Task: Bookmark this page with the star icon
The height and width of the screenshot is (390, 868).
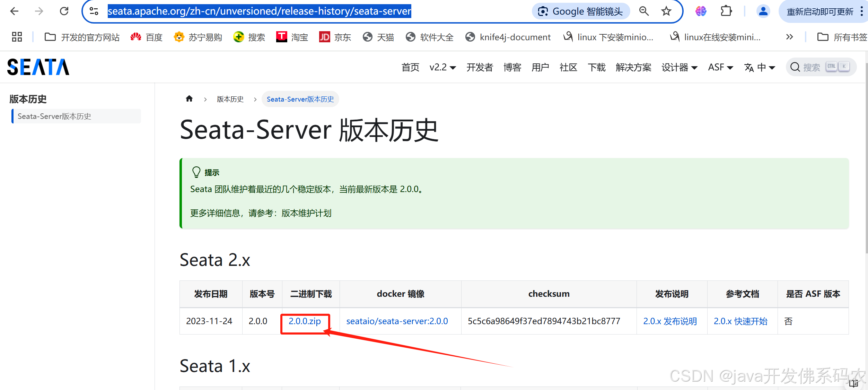Action: click(666, 11)
